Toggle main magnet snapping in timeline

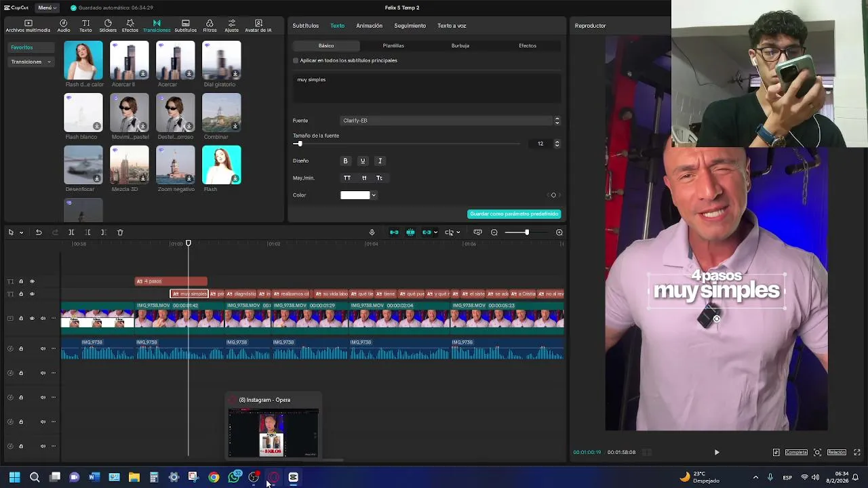pyautogui.click(x=394, y=232)
